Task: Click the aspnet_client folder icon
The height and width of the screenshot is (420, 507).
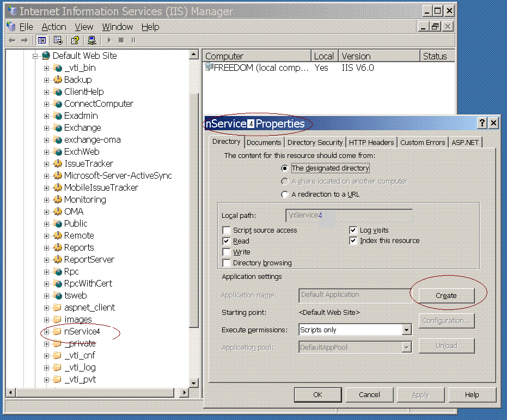Action: click(58, 307)
